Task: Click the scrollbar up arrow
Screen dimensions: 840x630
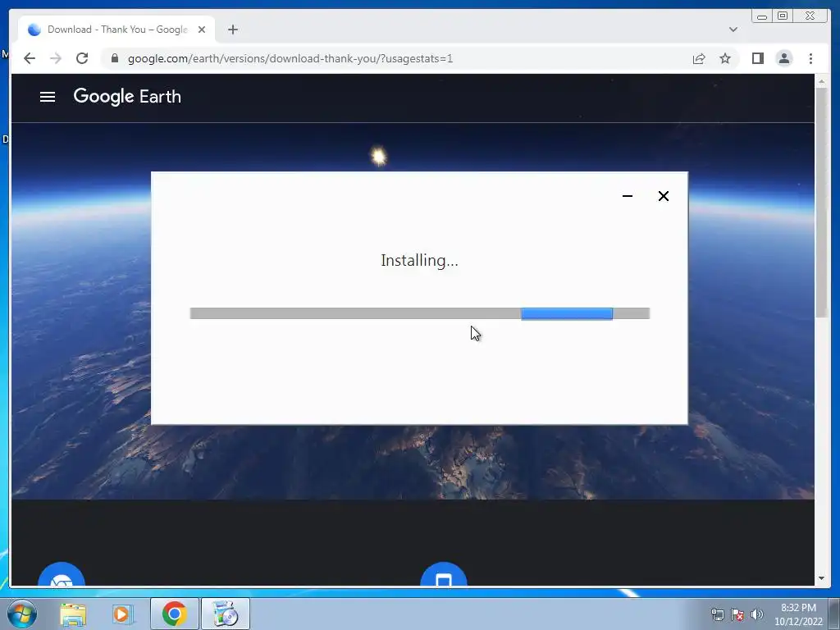Action: point(821,81)
